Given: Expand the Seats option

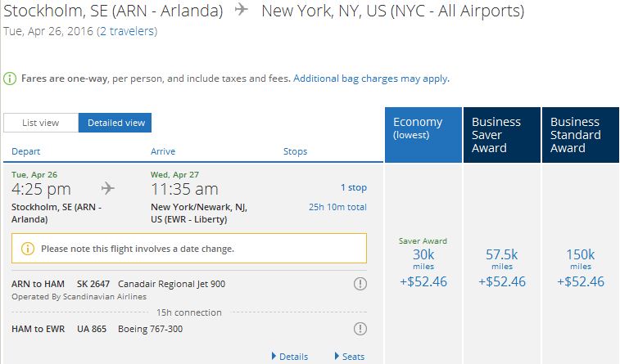Looking at the screenshot, I should click(x=349, y=357).
